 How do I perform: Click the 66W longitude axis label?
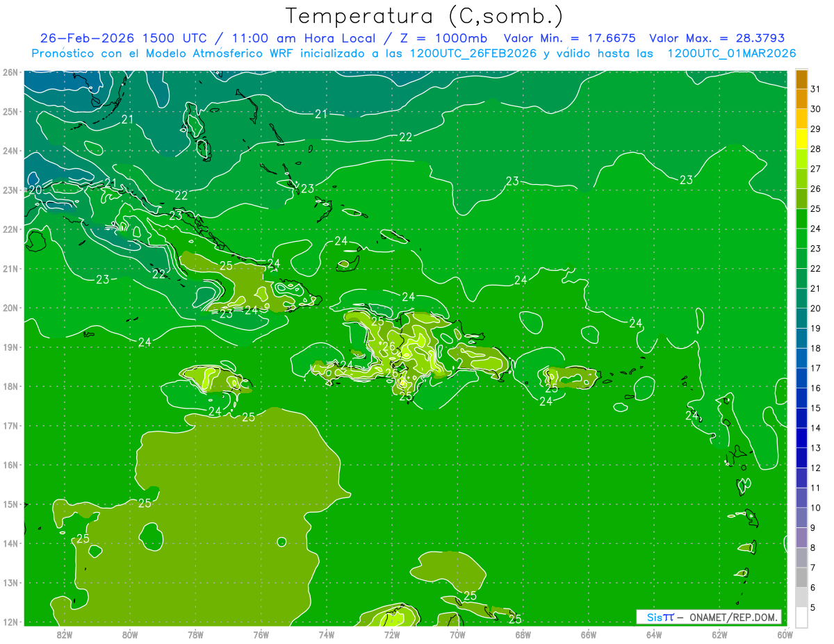(588, 634)
